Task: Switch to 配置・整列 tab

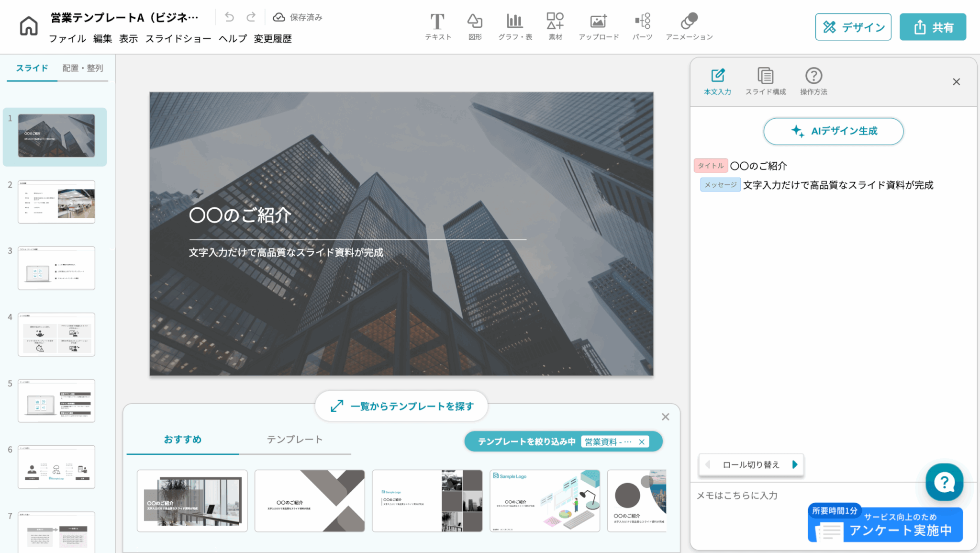Action: tap(82, 68)
